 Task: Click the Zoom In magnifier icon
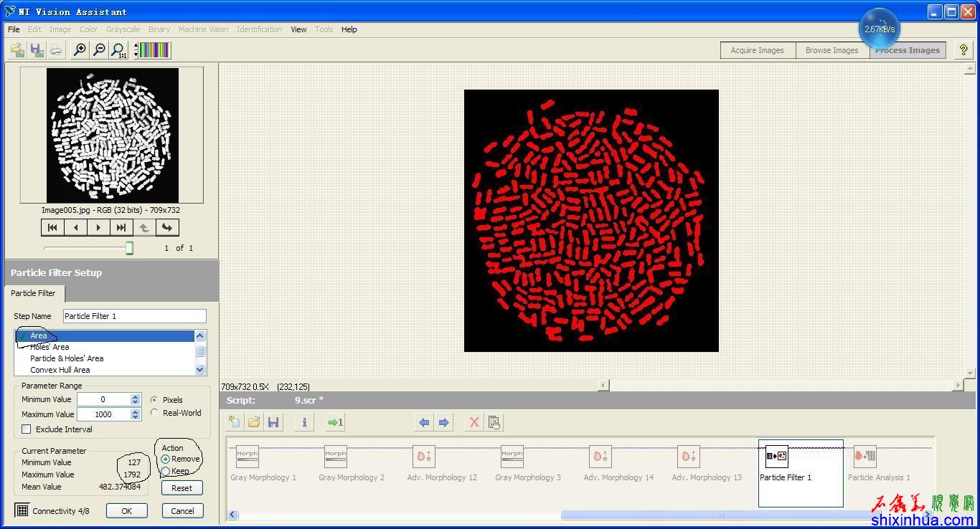(80, 49)
